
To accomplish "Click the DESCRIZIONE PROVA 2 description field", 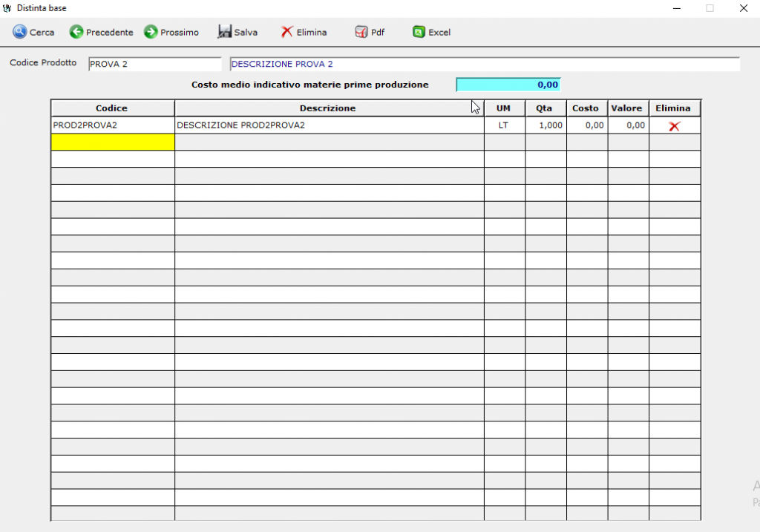I will pyautogui.click(x=484, y=65).
